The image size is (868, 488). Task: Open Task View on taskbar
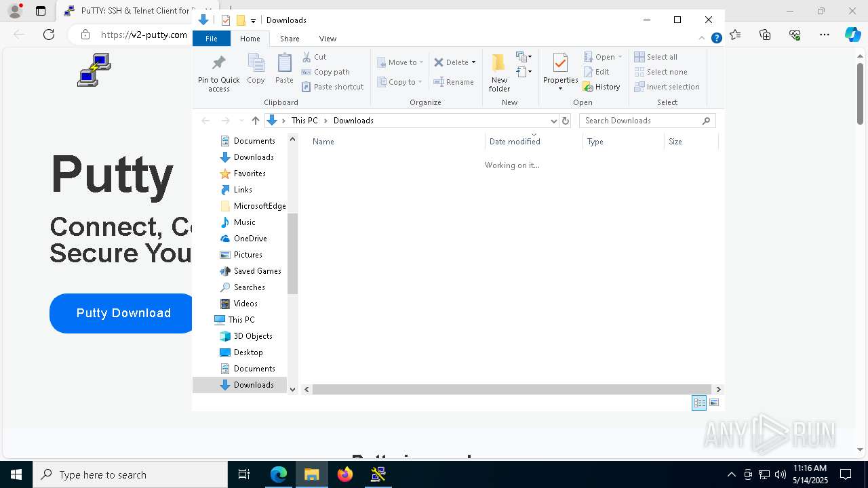point(244,474)
